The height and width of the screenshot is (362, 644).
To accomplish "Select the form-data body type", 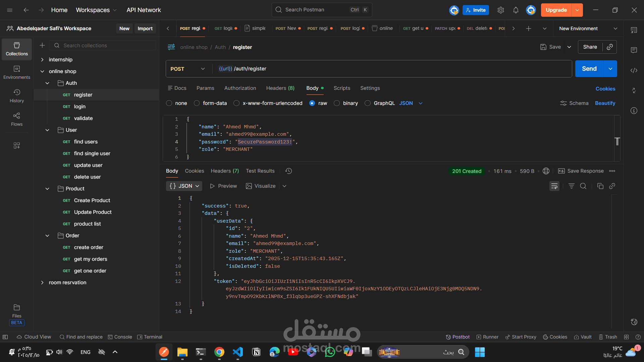I will pyautogui.click(x=197, y=103).
